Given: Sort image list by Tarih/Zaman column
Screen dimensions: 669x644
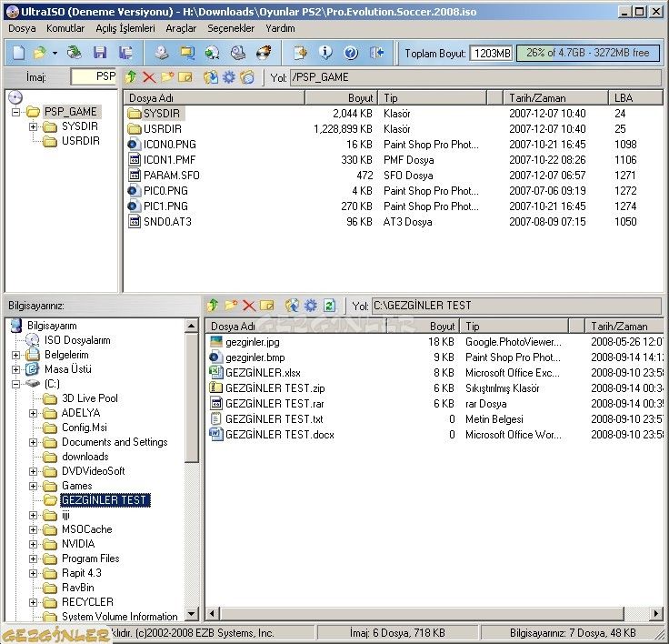Looking at the screenshot, I should tap(555, 98).
